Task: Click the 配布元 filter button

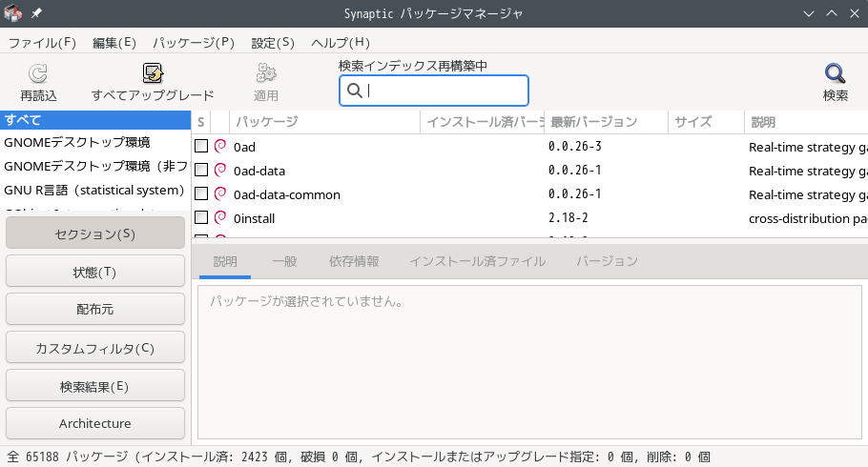Action: pos(95,309)
